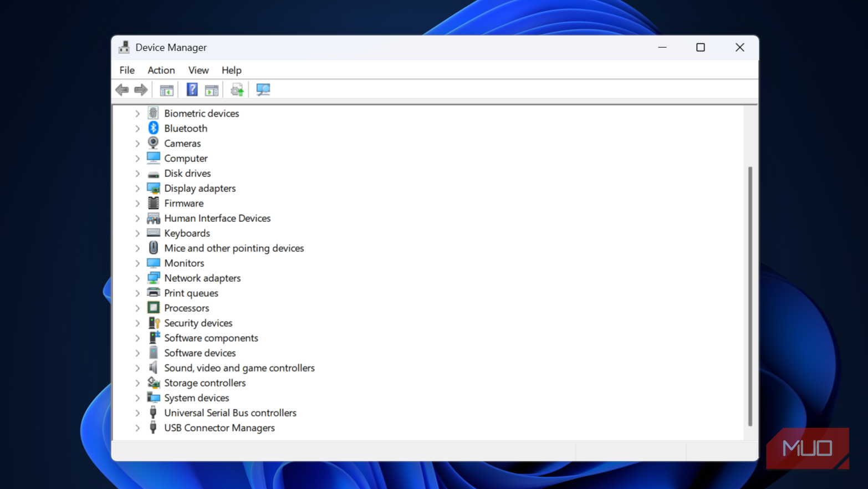Open the File menu
The height and width of the screenshot is (489, 868).
127,70
